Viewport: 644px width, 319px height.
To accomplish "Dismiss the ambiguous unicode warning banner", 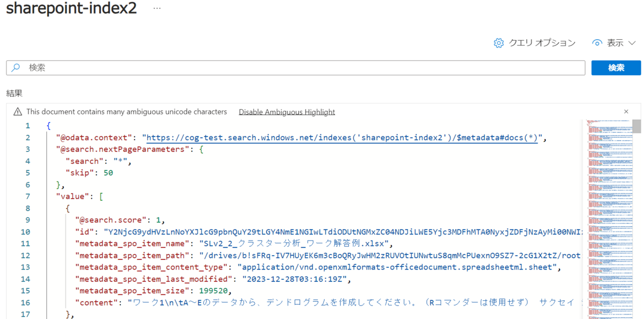I will point(626,112).
